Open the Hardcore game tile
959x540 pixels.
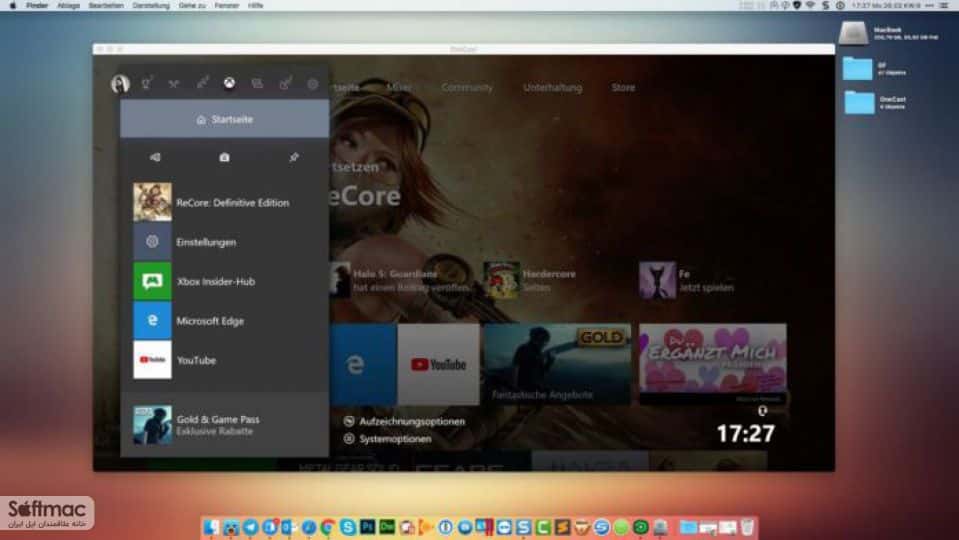click(531, 280)
